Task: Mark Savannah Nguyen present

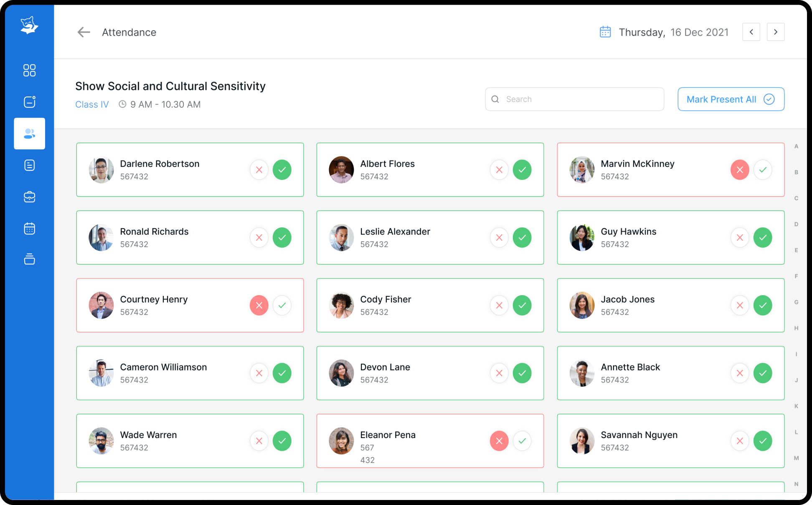Action: 763,441
